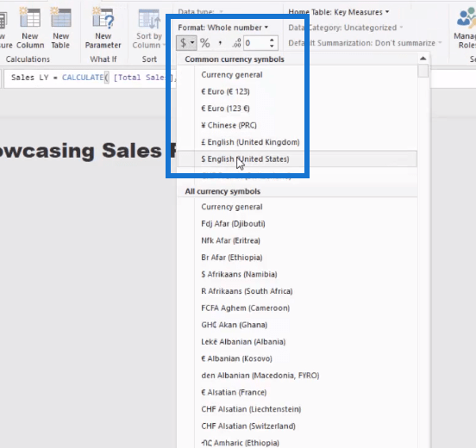476x448 pixels.
Task: Expand the Format: Whole number dropdown
Action: (222, 28)
